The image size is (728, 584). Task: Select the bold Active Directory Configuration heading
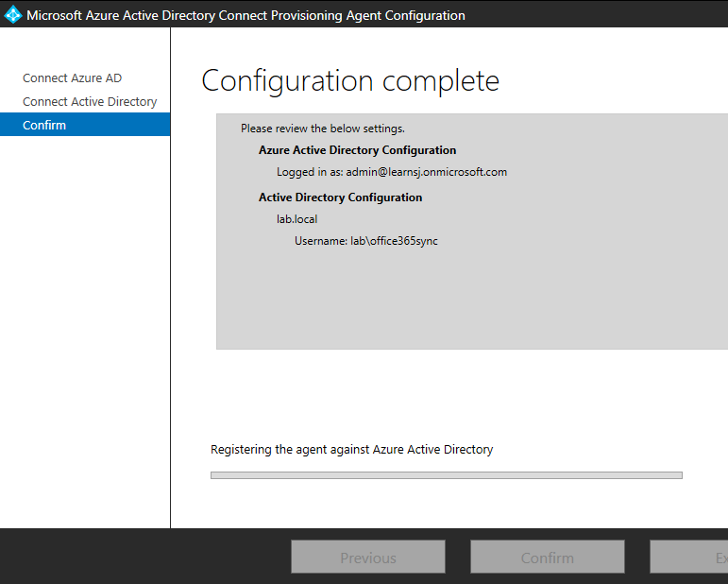click(340, 198)
